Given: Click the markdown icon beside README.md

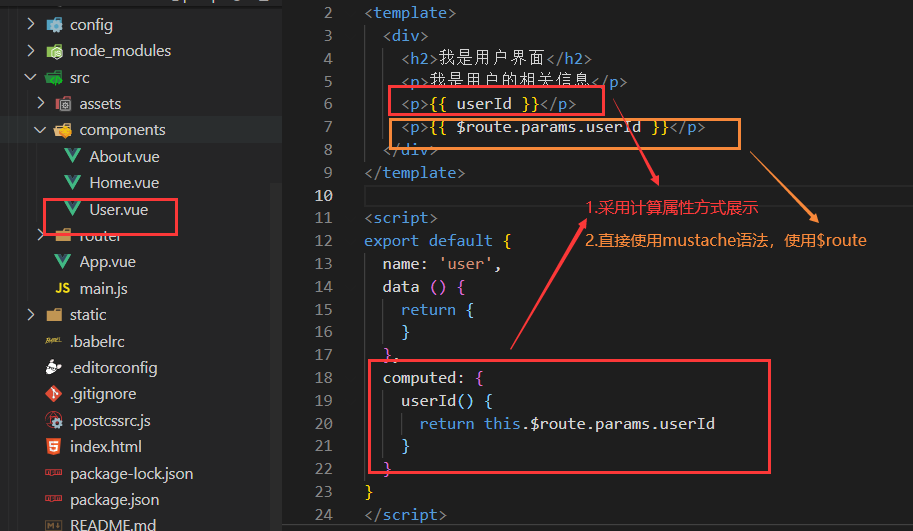Looking at the screenshot, I should coord(54,525).
